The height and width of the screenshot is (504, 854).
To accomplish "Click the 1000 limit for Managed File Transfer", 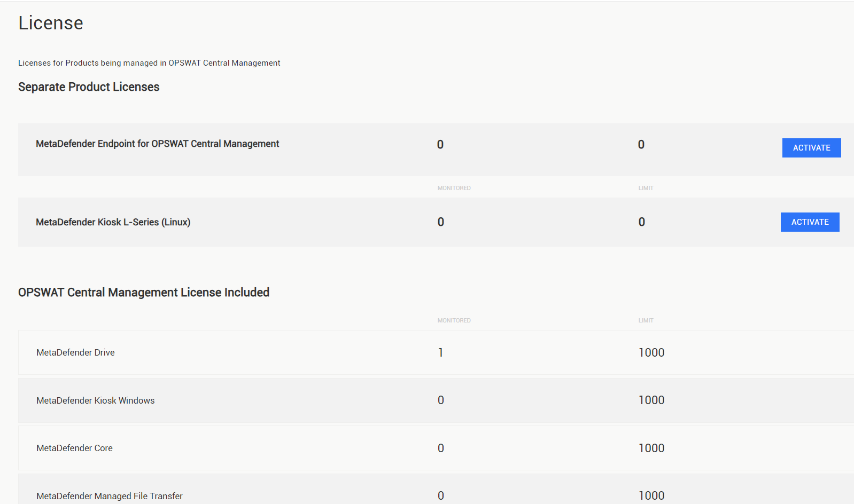I will (651, 496).
